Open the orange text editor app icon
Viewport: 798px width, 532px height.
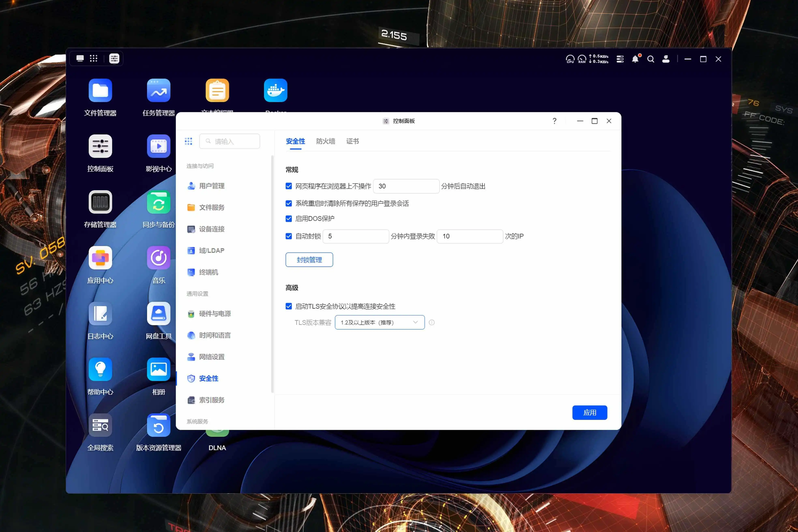pyautogui.click(x=217, y=90)
